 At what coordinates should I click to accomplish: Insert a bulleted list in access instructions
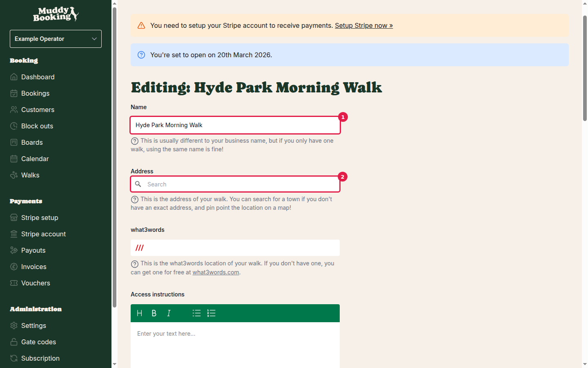tap(196, 313)
